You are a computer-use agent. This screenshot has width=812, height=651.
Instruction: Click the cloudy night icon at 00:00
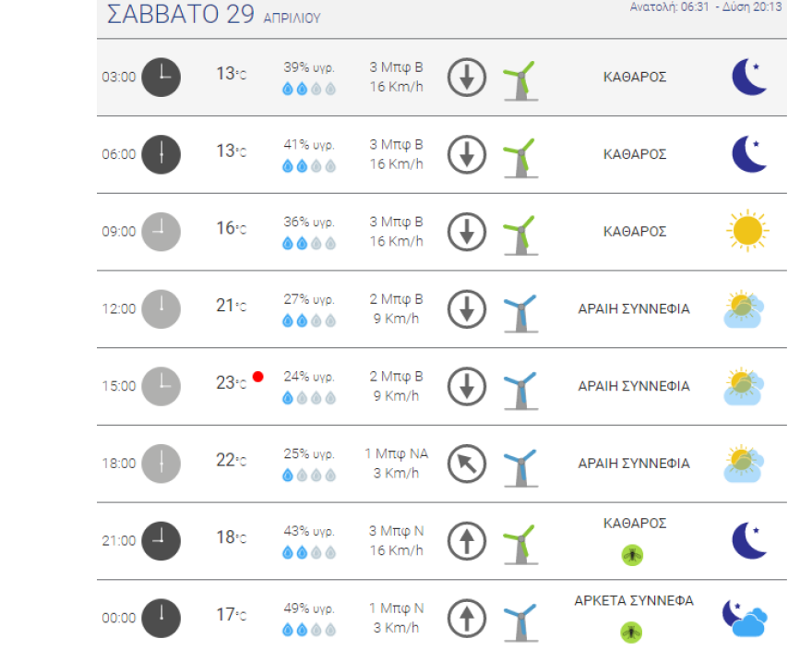[745, 618]
